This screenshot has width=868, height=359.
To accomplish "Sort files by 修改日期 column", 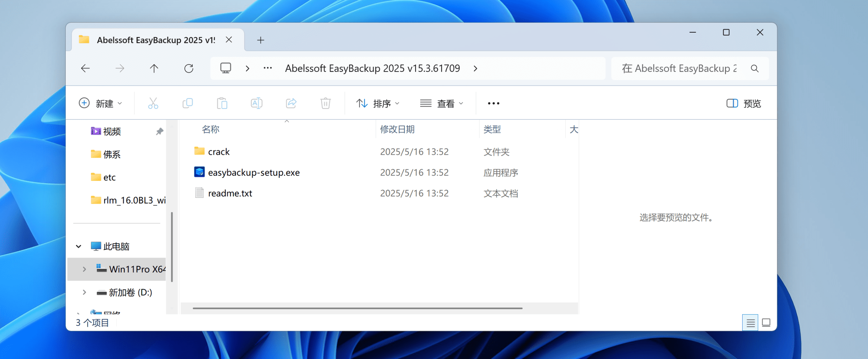I will (x=397, y=129).
